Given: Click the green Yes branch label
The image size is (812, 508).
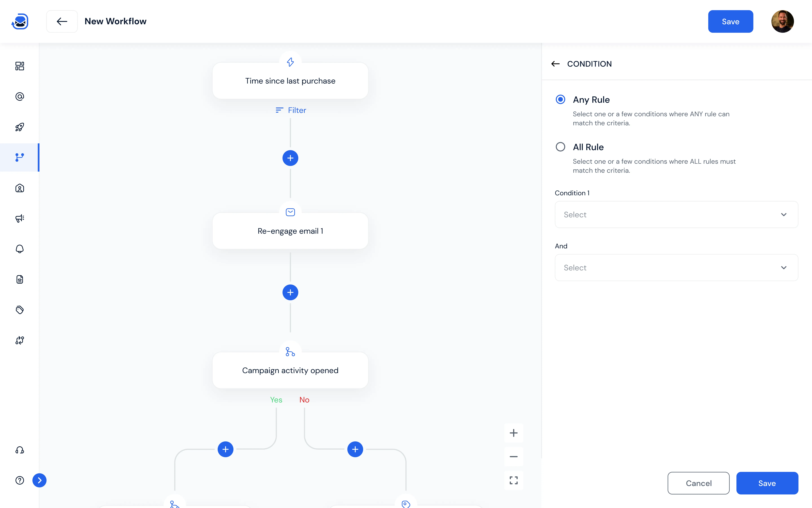Looking at the screenshot, I should click(x=276, y=400).
